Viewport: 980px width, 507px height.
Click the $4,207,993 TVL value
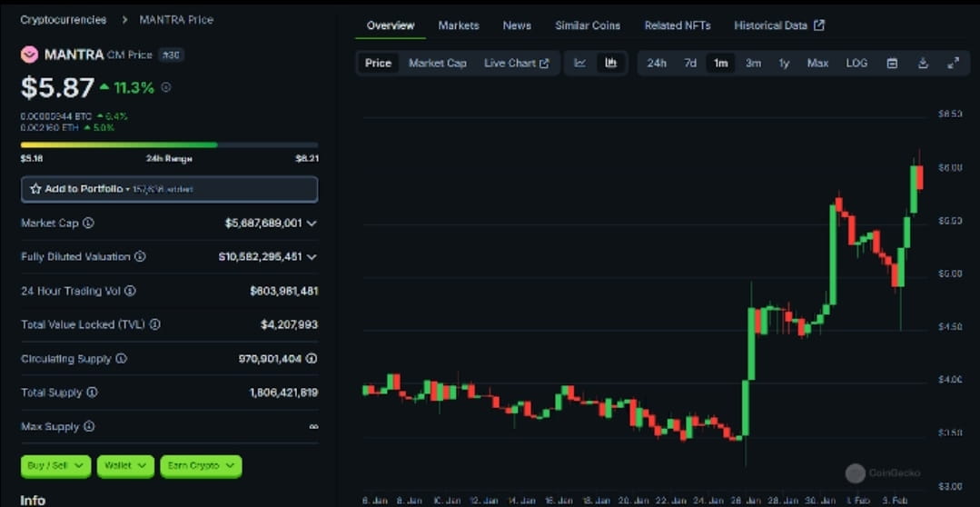click(x=290, y=324)
